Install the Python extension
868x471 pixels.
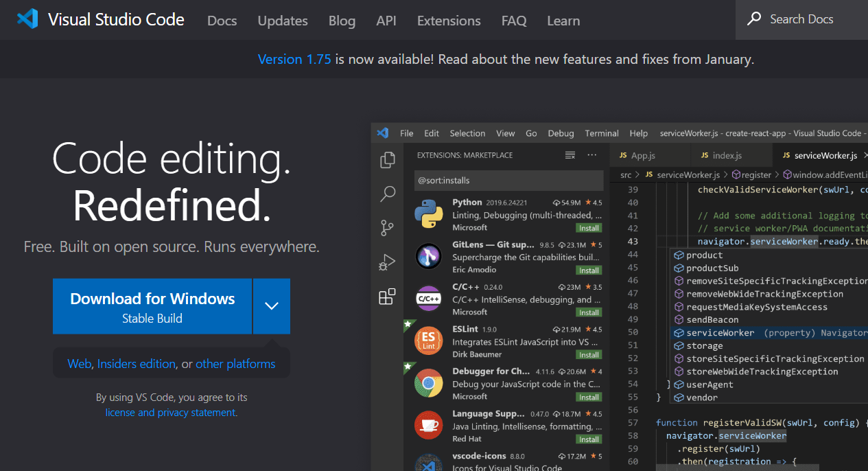pos(589,228)
